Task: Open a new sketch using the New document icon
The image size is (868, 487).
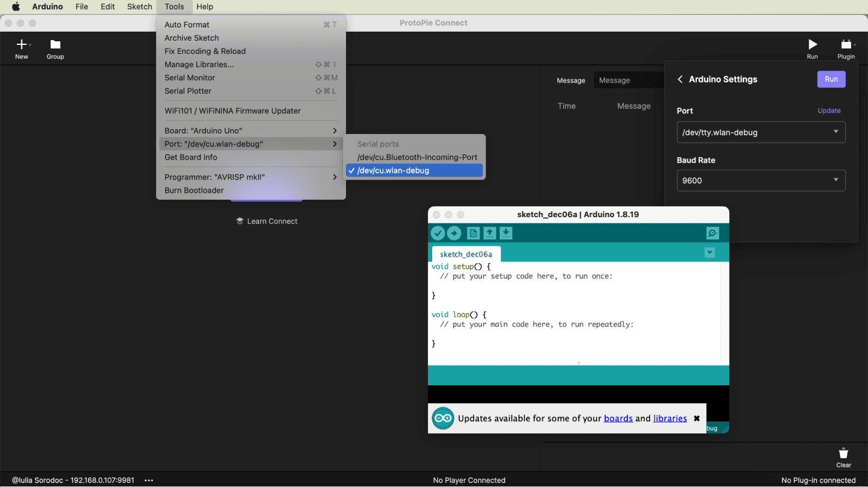Action: coord(472,233)
